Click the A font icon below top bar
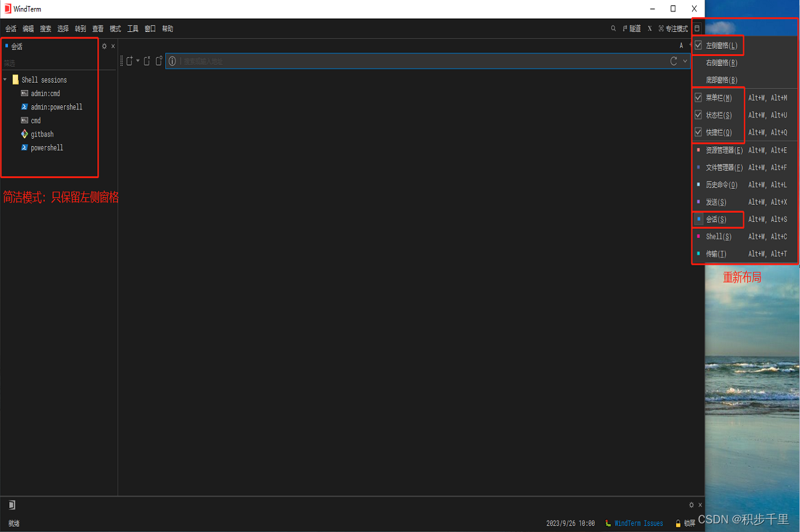The image size is (800, 532). pyautogui.click(x=681, y=45)
